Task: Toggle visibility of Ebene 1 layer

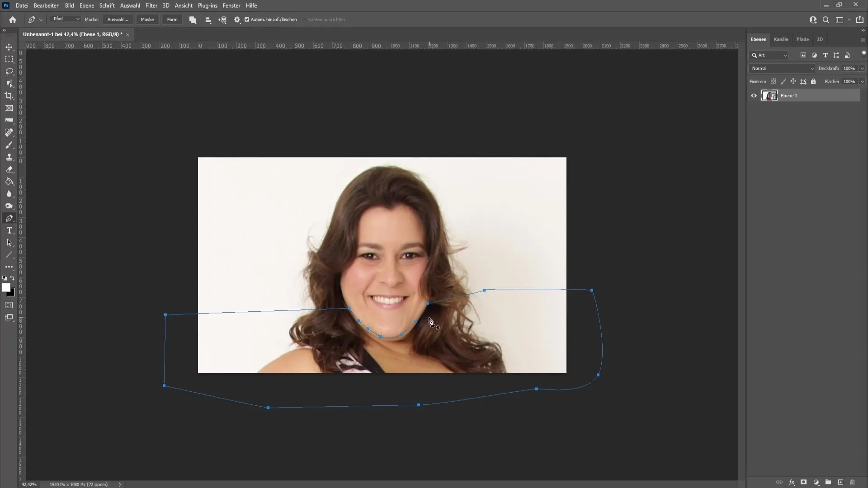Action: (x=754, y=95)
